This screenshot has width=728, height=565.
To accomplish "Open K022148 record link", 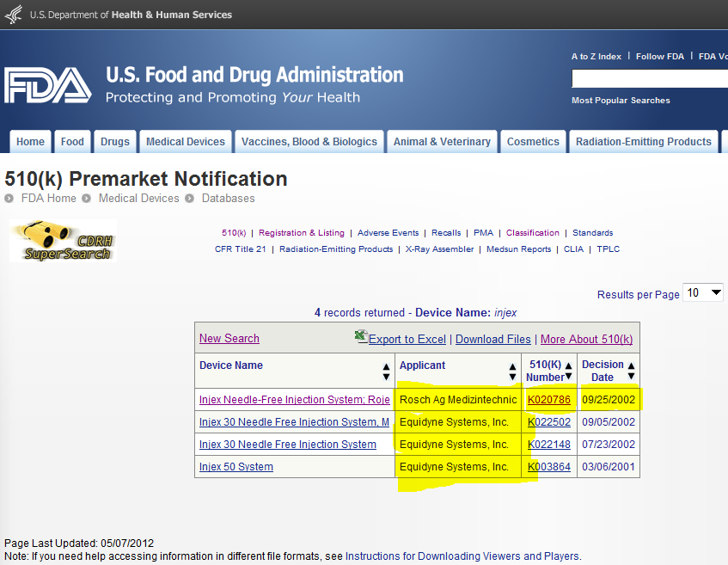I will click(x=548, y=445).
